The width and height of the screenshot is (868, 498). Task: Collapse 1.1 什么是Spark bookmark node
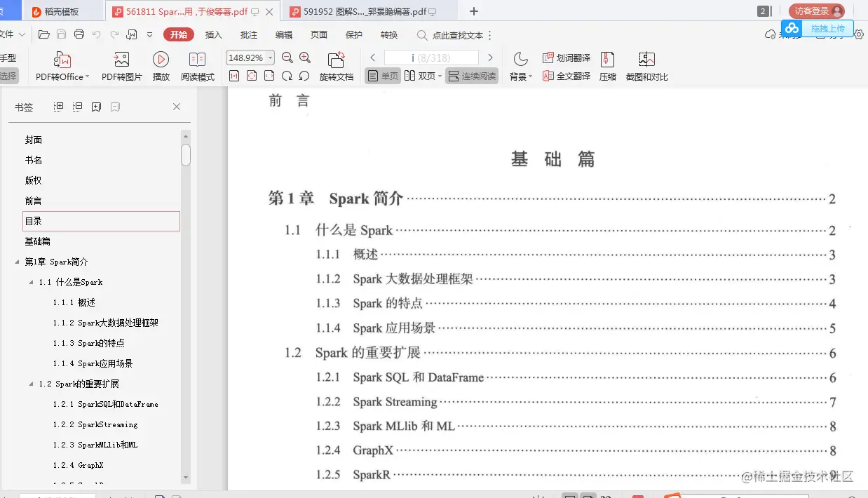tap(31, 282)
